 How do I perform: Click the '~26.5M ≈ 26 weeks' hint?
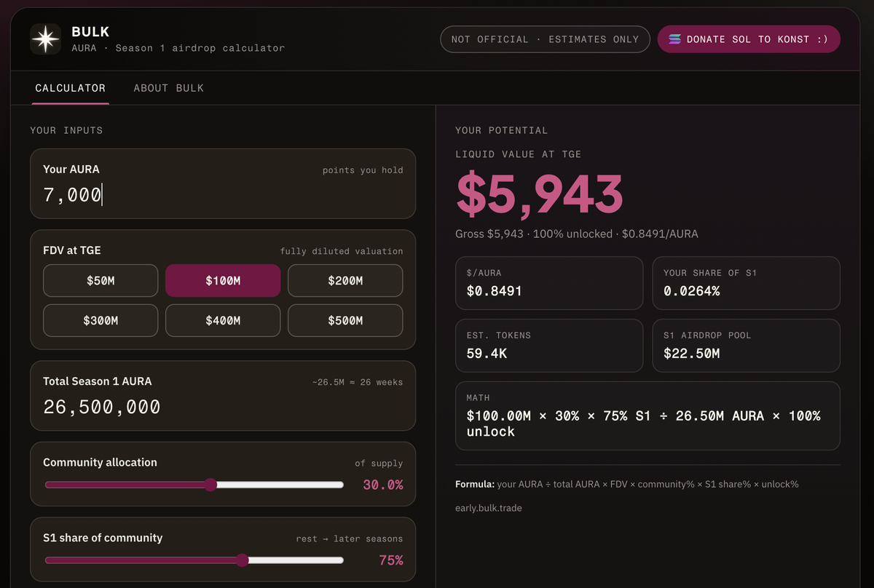[357, 382]
